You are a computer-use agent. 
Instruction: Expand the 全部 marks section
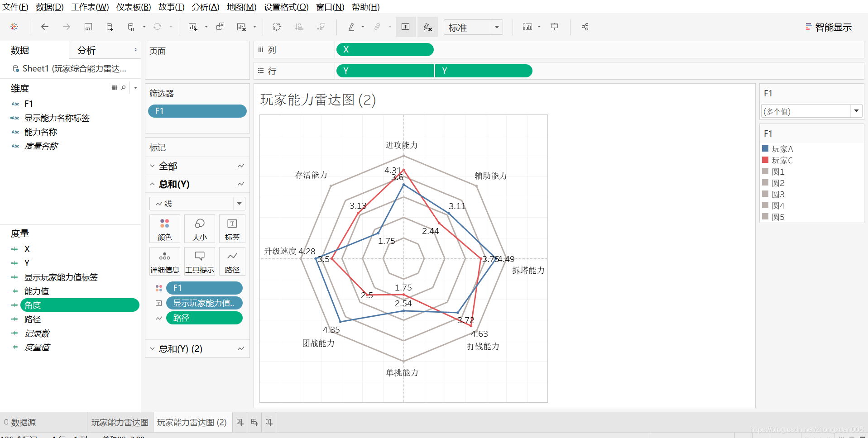click(153, 166)
